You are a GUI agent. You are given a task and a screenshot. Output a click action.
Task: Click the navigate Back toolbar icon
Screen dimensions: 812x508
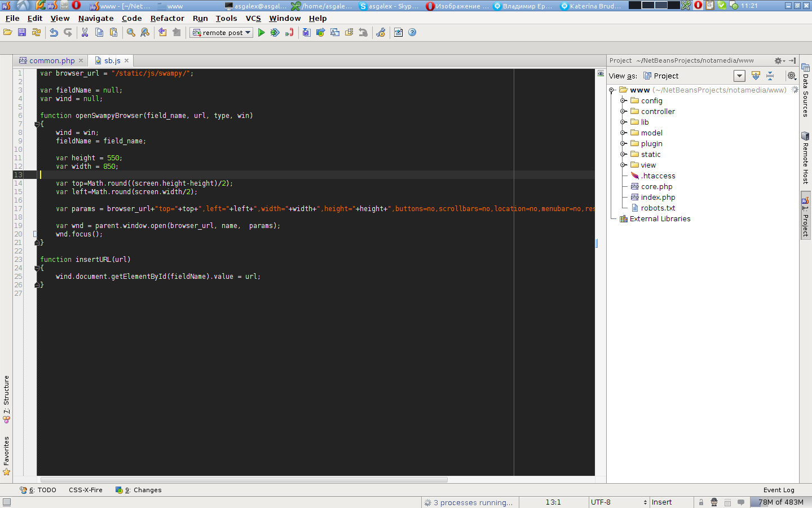tap(162, 33)
